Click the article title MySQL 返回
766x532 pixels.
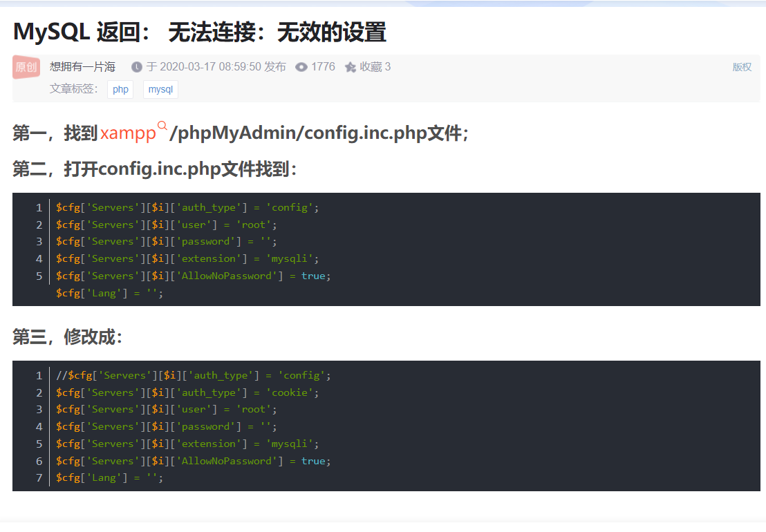pyautogui.click(x=199, y=32)
